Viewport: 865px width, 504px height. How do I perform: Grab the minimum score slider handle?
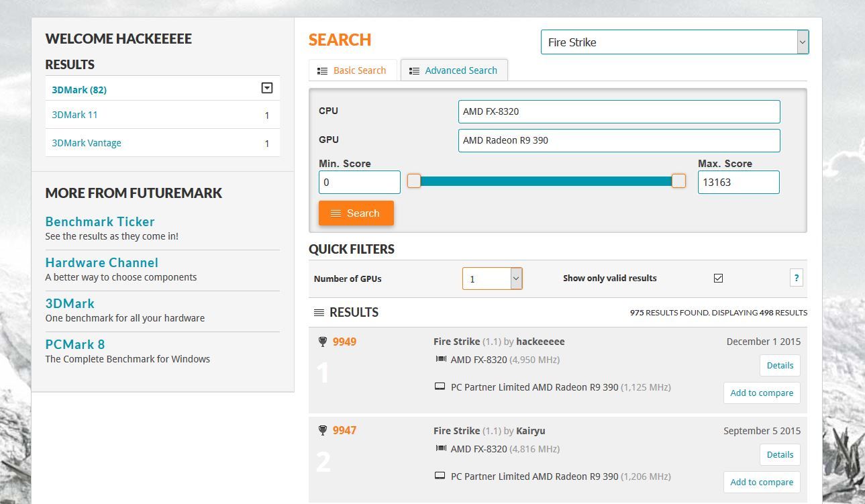click(x=414, y=181)
